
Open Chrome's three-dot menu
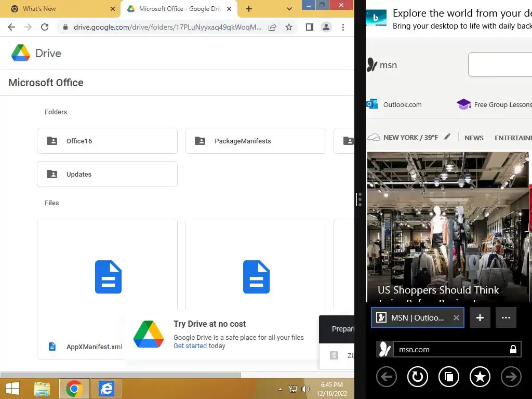pos(343,27)
